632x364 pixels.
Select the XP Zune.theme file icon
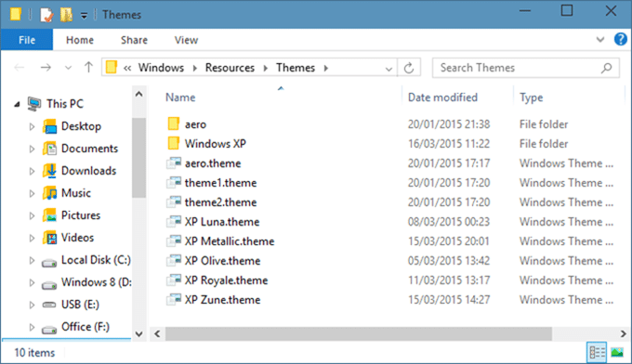point(174,299)
